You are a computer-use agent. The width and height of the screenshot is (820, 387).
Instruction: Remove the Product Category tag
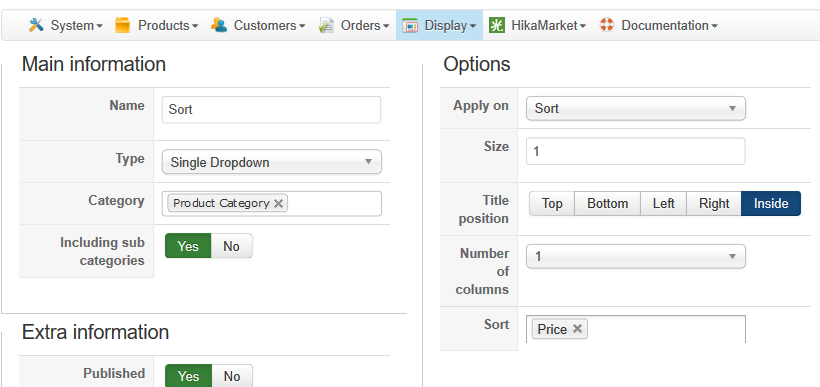278,203
